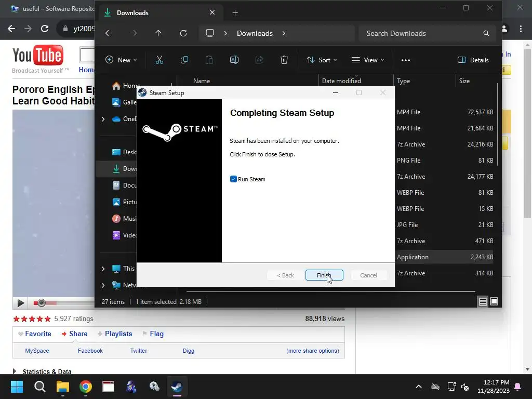Click the video seek bar handle
This screenshot has width=532, height=399.
click(42, 303)
